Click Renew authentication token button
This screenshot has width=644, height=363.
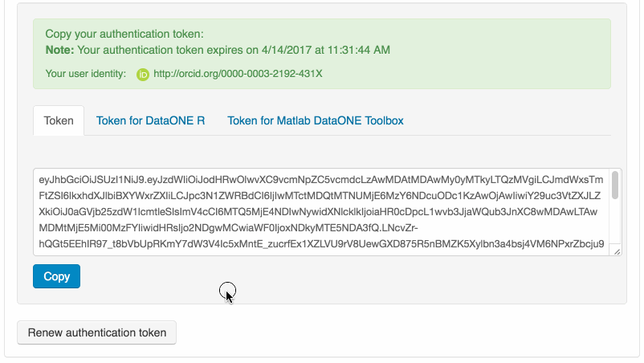tap(96, 332)
